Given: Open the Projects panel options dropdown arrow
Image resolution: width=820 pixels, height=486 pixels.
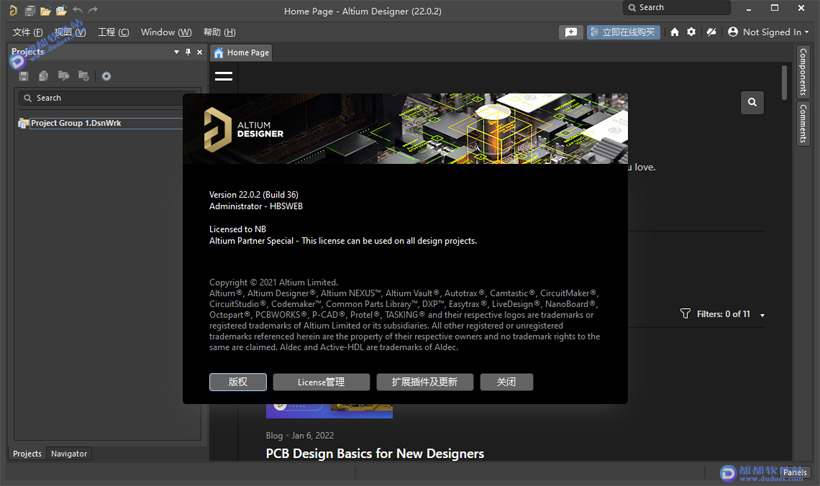Looking at the screenshot, I should coord(176,52).
